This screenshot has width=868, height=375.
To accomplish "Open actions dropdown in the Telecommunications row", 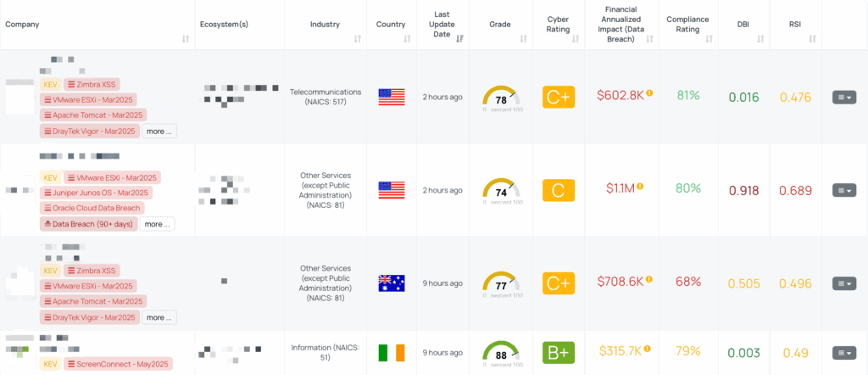I will coord(844,98).
